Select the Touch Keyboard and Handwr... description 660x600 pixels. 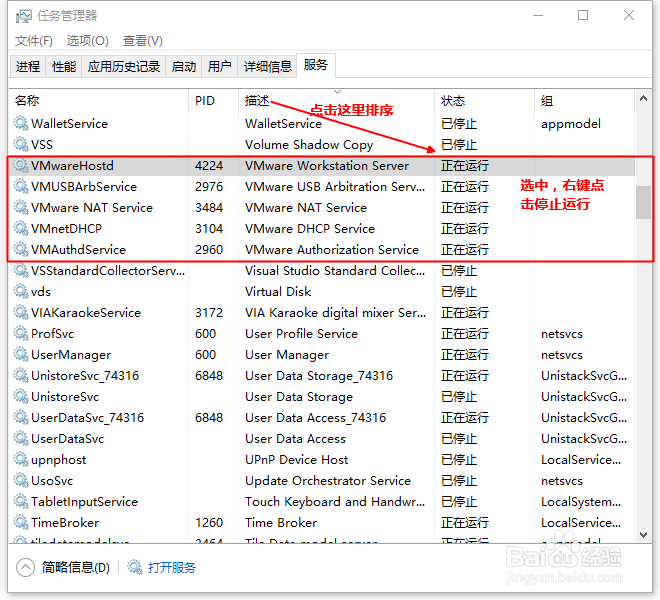335,502
